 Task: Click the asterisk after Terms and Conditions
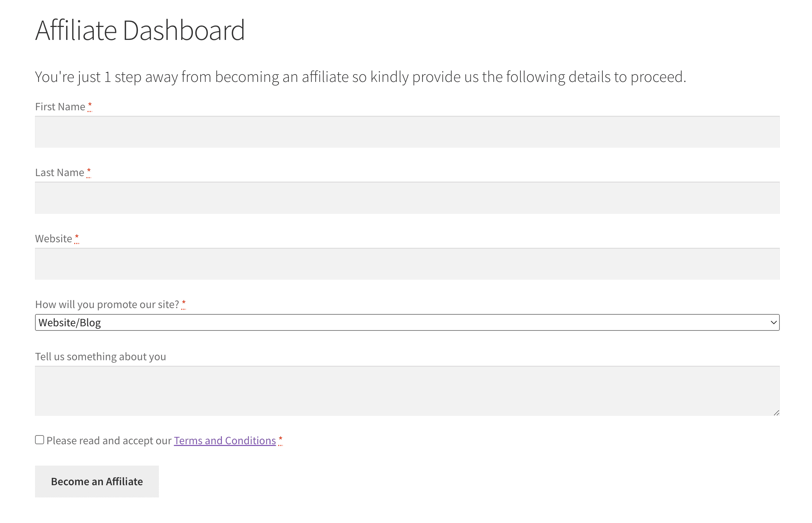click(280, 439)
